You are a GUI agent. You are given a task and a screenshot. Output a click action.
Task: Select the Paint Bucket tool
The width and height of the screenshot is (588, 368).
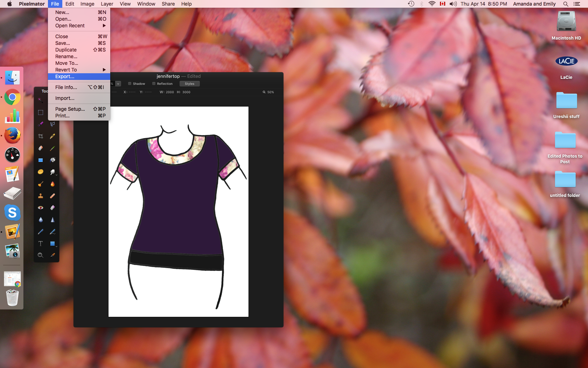point(52,160)
